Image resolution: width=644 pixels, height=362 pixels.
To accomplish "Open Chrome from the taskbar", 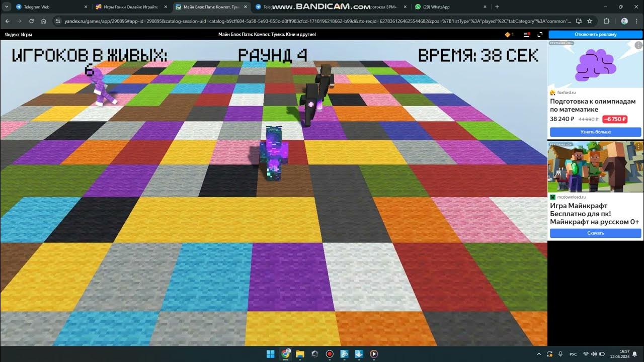I will 285,353.
